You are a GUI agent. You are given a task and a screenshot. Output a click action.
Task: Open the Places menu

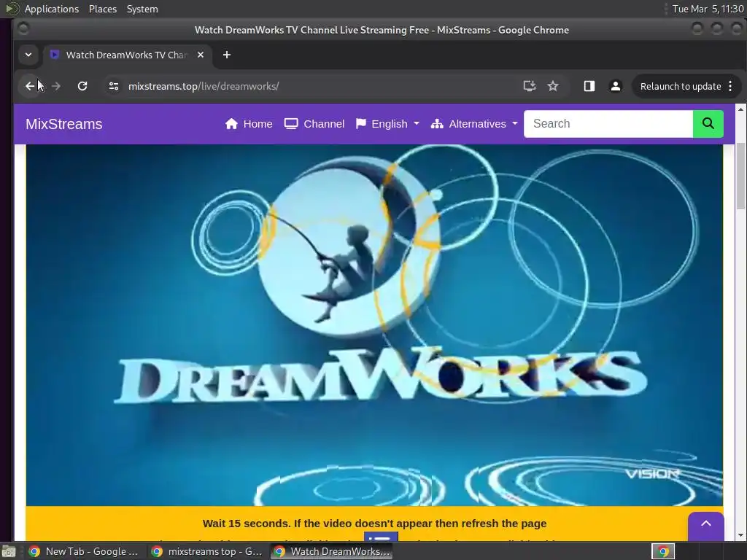click(x=103, y=9)
